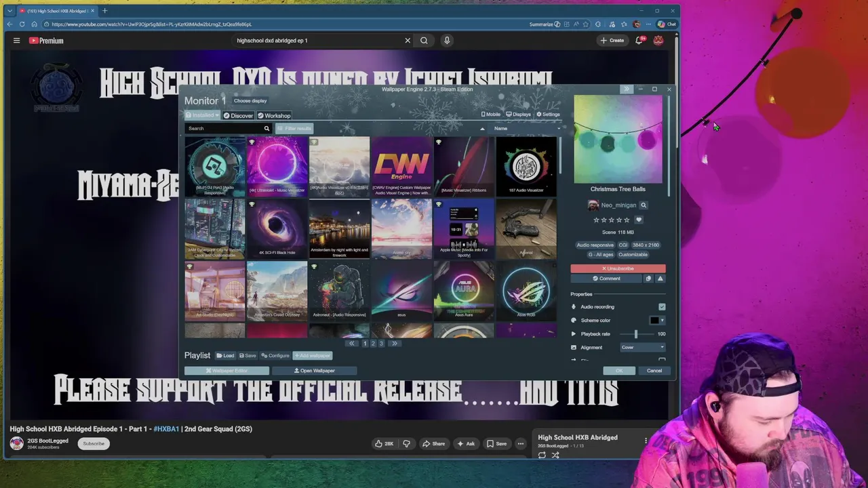This screenshot has height=488, width=868.
Task: Select the Amsterdam by night wallpaper
Action: (339, 228)
